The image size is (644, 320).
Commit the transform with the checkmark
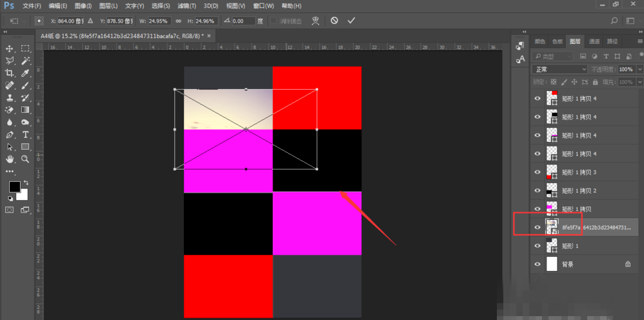pyautogui.click(x=351, y=21)
